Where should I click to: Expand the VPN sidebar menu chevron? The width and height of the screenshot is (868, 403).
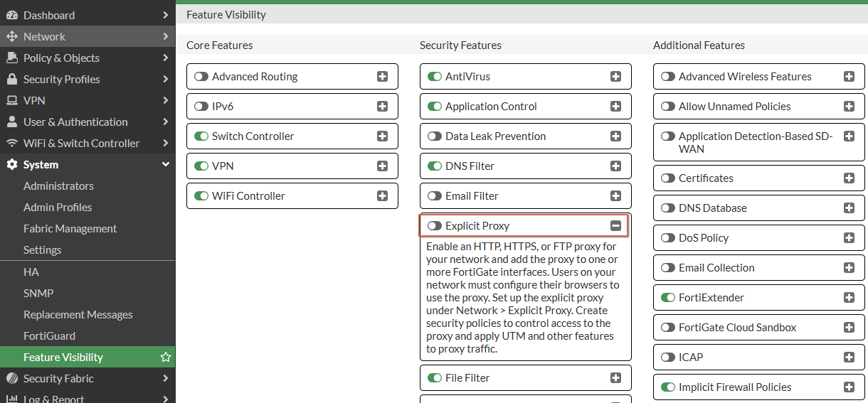165,100
